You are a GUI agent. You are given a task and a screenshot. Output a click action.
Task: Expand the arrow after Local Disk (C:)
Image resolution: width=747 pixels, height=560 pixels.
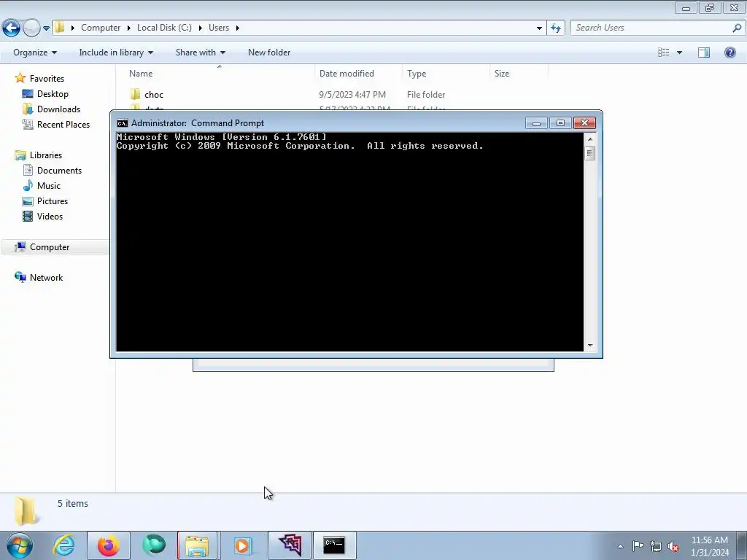[200, 28]
